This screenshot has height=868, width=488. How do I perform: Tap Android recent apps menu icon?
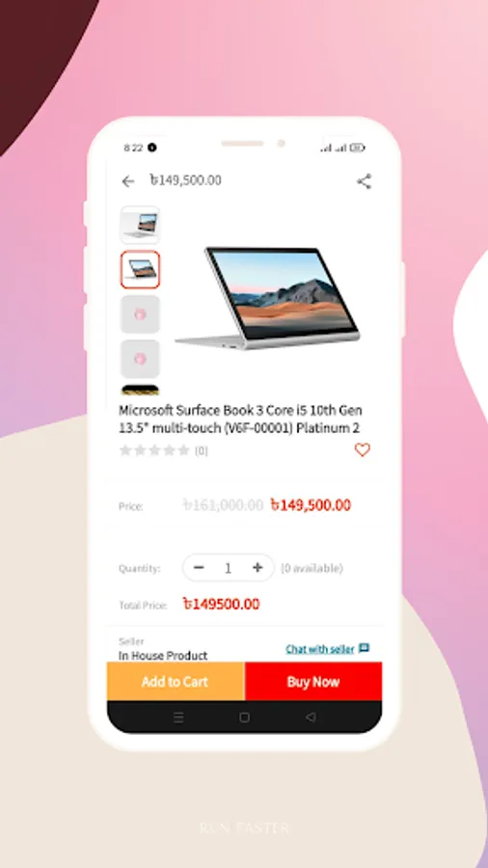click(178, 718)
